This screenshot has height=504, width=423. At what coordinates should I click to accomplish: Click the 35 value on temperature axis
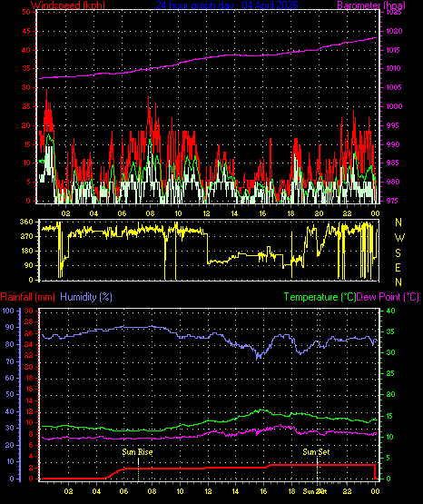[x=390, y=332]
